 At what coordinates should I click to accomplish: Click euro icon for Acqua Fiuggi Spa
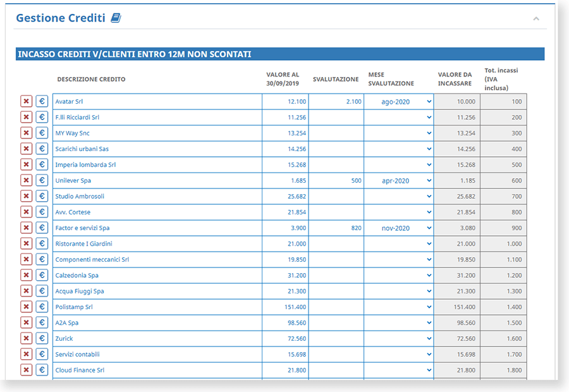click(42, 291)
